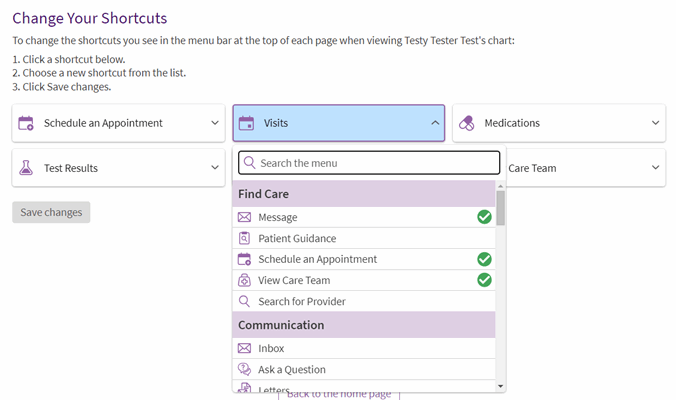Click calendar icon next to Schedule an Appointment option
676x400 pixels.
pos(244,259)
